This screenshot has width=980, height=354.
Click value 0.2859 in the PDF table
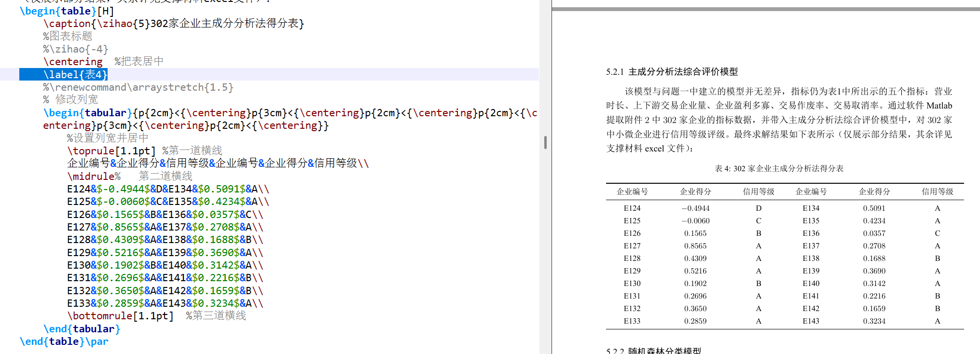pyautogui.click(x=695, y=321)
